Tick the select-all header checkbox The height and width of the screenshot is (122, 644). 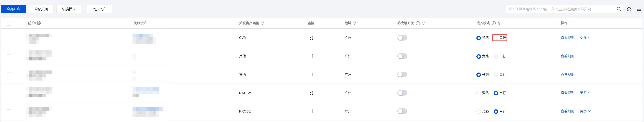(9, 23)
